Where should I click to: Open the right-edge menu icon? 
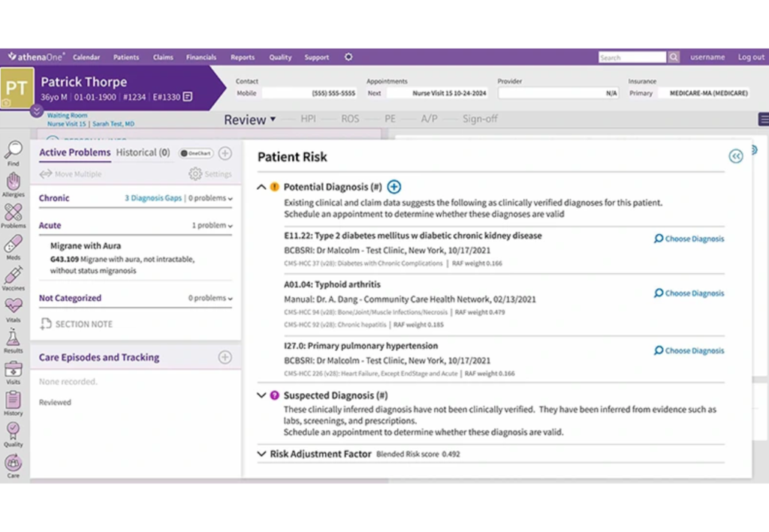click(764, 119)
